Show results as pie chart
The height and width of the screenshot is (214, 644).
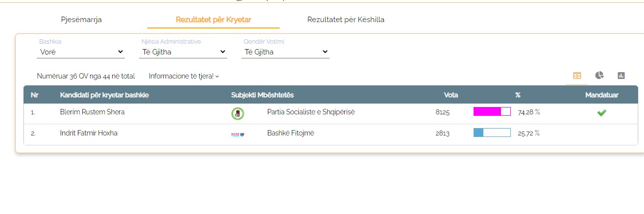599,75
